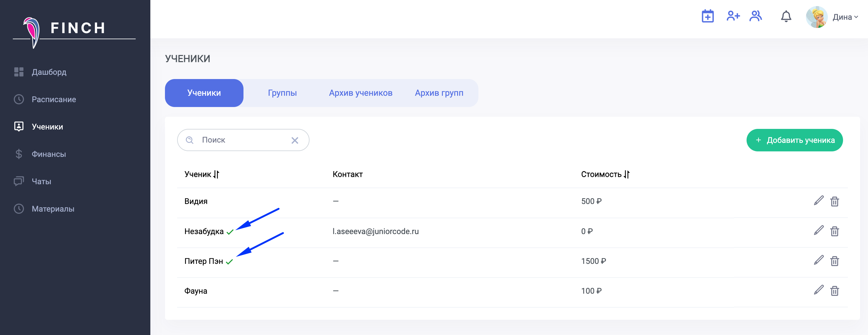The image size is (868, 335).
Task: Click green checkmark next to Питер Пэн
Action: 229,262
